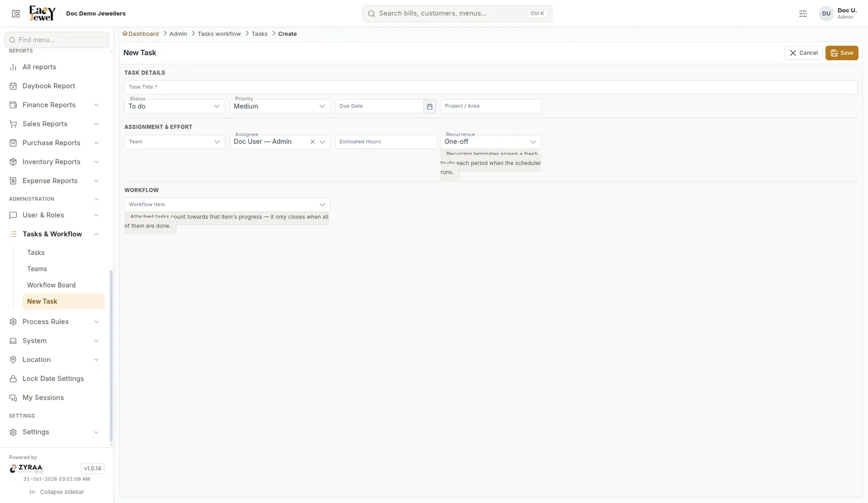Clear the Assignee Doc User selection
The width and height of the screenshot is (868, 503).
pyautogui.click(x=312, y=142)
